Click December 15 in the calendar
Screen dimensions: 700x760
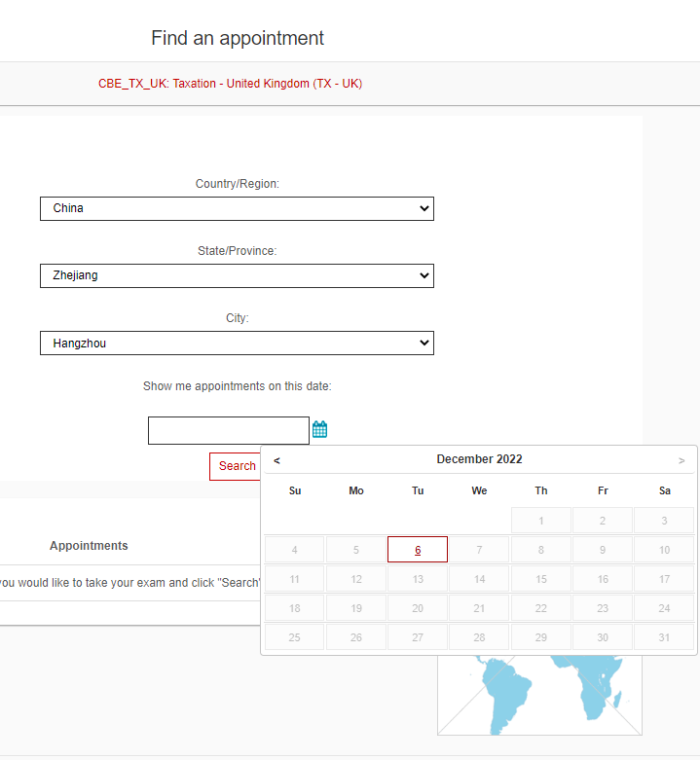tap(541, 579)
